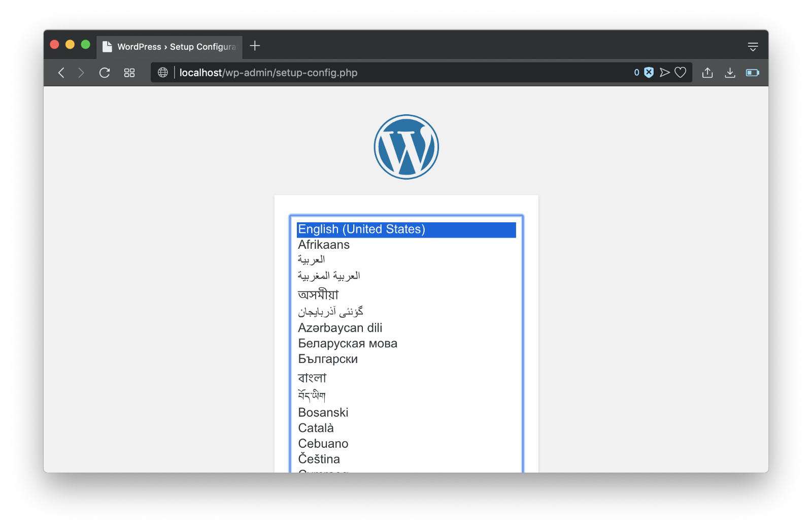Select Azərbaycan dili language option

pos(406,328)
